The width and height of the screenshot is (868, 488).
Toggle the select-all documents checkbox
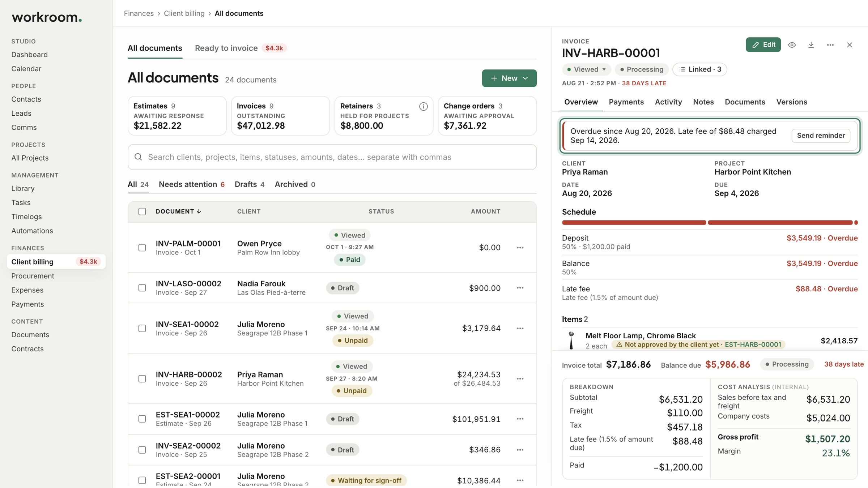(142, 211)
